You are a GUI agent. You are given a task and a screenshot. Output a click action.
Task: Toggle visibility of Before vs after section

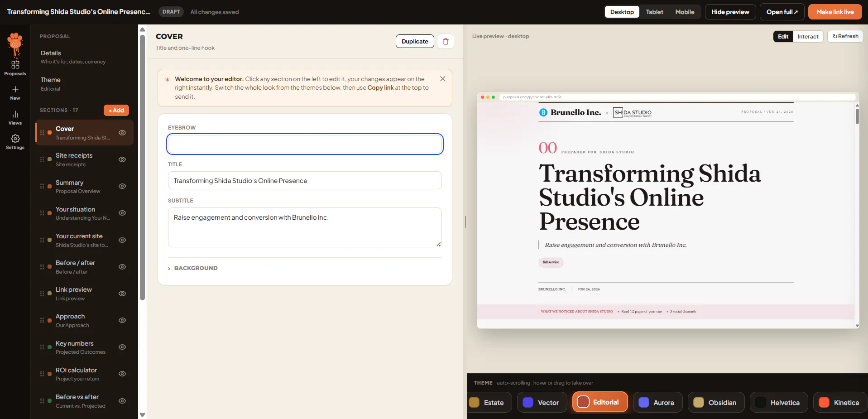tap(122, 401)
